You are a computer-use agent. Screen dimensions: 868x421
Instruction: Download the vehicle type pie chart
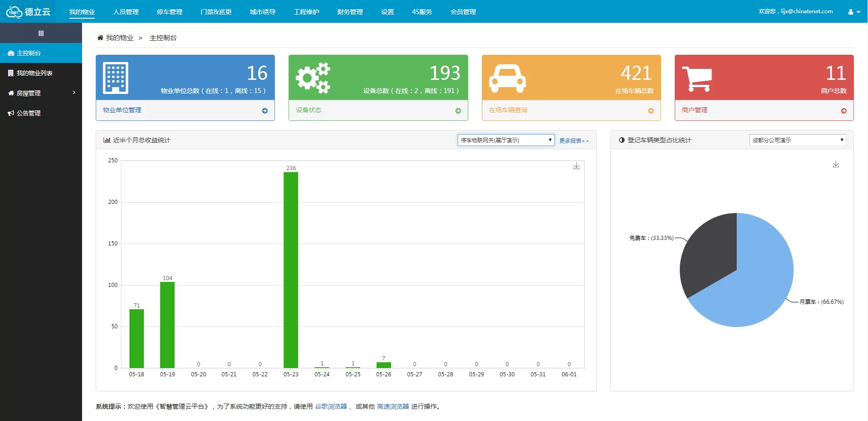coord(836,164)
